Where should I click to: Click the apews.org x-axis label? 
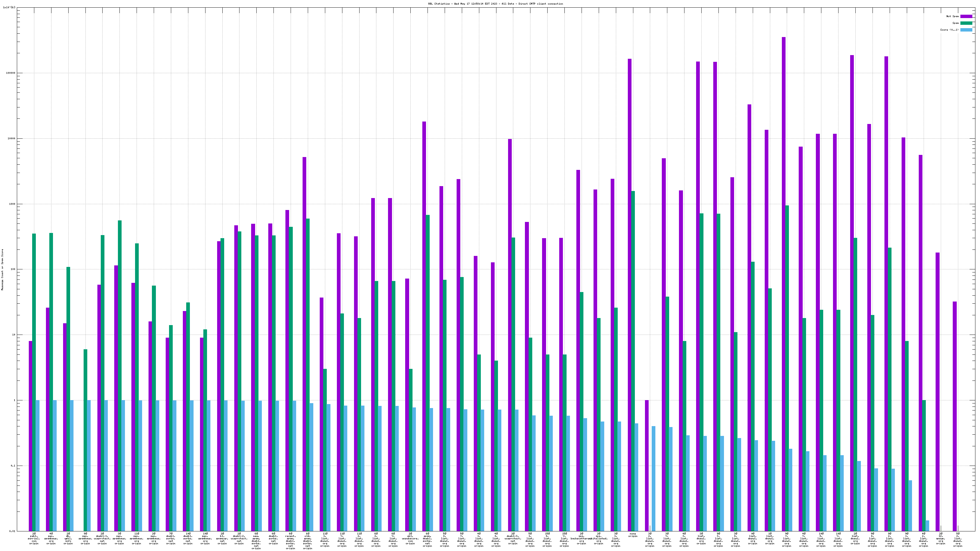point(940,539)
